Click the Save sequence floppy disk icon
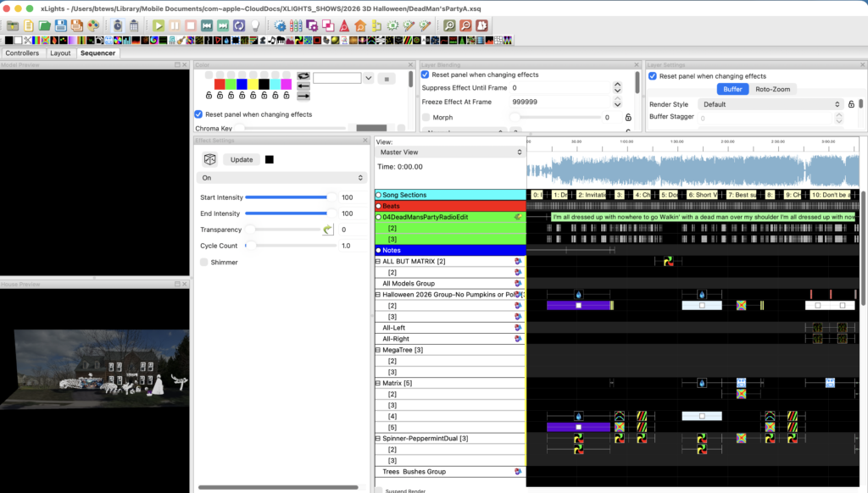This screenshot has width=868, height=493. click(60, 25)
